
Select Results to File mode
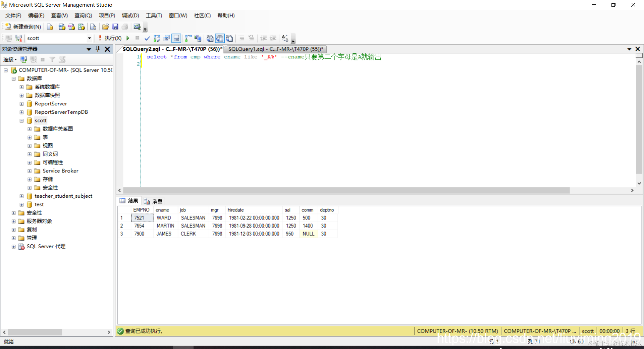(229, 38)
